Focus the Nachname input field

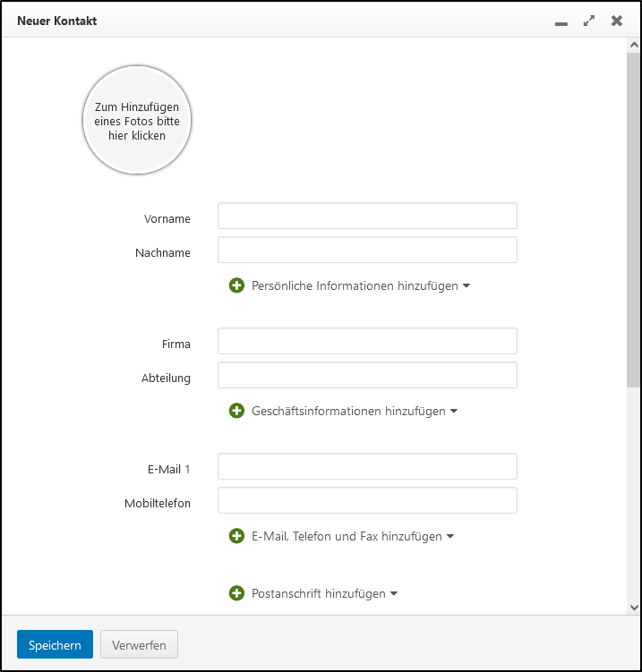(x=367, y=250)
